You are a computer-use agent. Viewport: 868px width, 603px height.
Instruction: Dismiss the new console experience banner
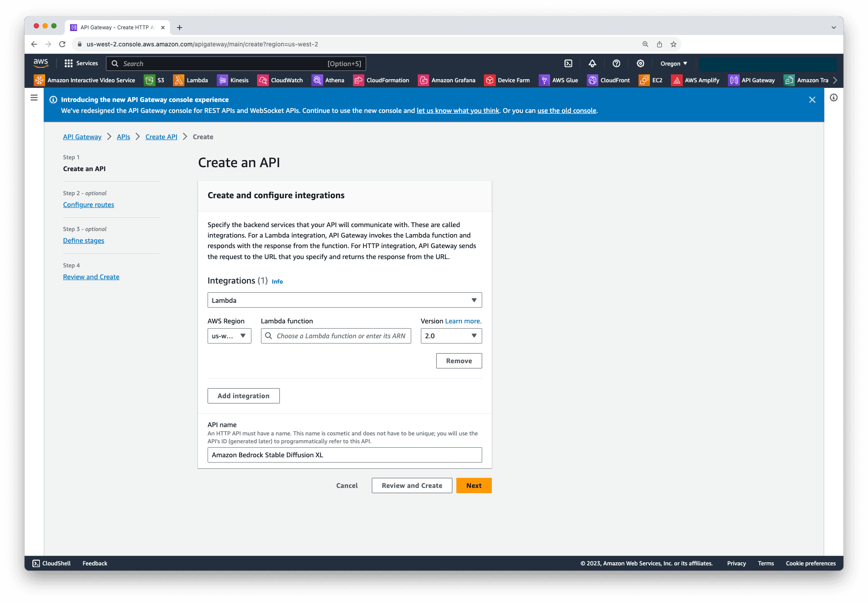[x=812, y=100]
